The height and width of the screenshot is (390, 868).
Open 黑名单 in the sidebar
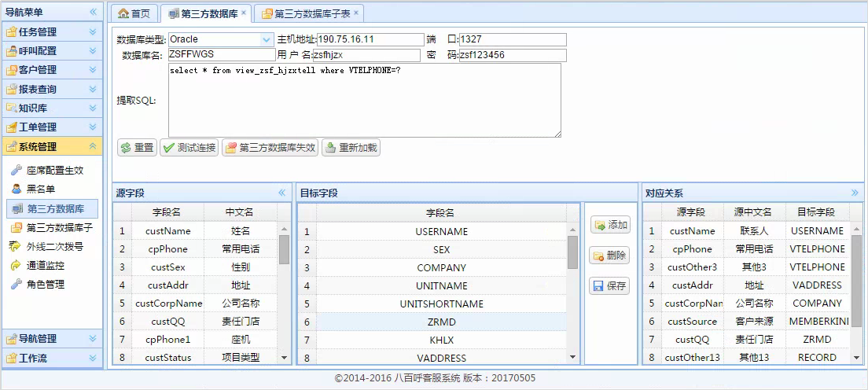[41, 189]
